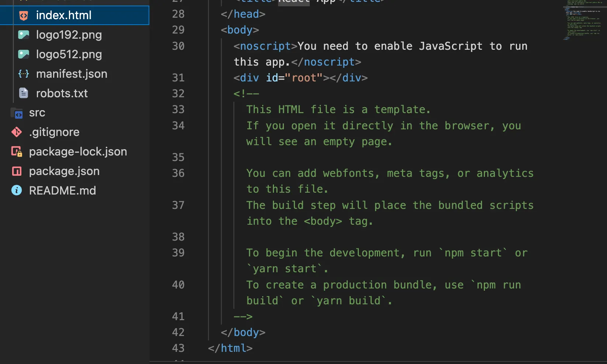
Task: Click the npm icon beside package.json
Action: coord(17,171)
